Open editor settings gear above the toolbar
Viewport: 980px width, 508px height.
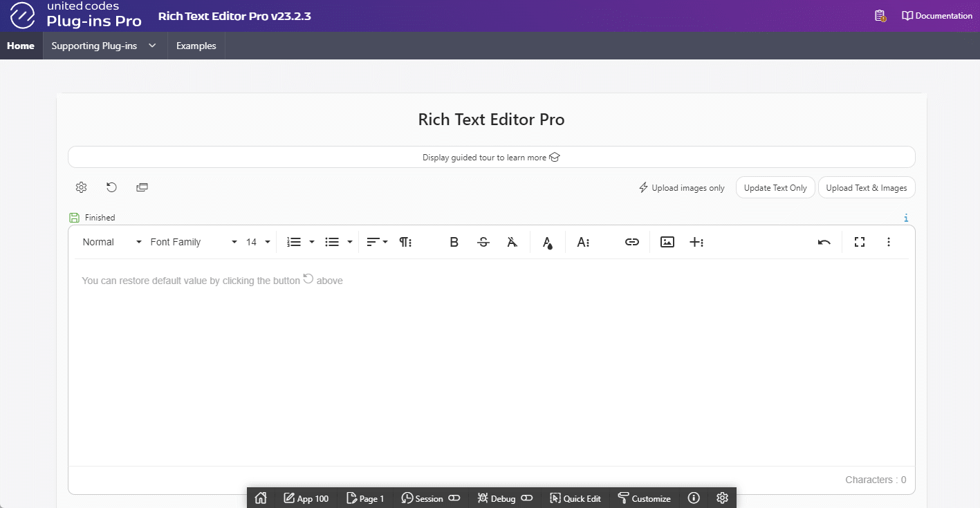tap(81, 187)
